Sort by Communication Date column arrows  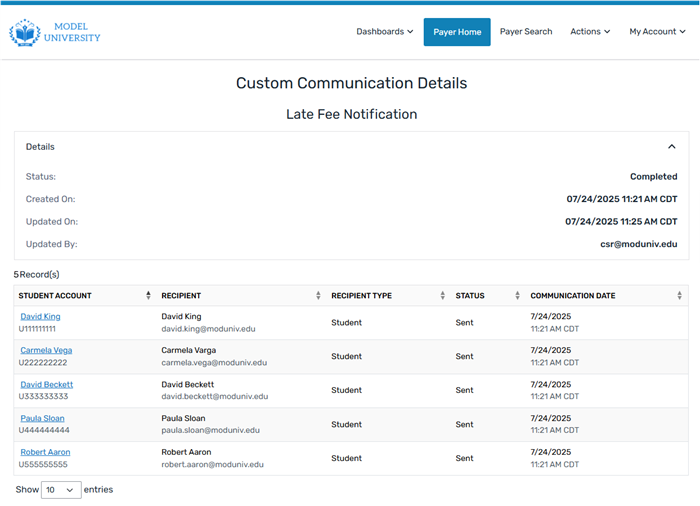coord(679,295)
